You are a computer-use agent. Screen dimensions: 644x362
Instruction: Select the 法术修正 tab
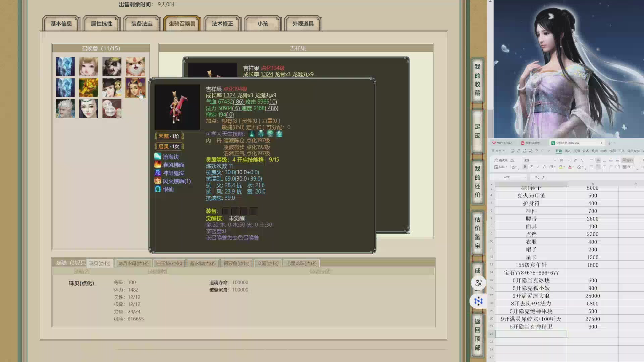pos(222,23)
